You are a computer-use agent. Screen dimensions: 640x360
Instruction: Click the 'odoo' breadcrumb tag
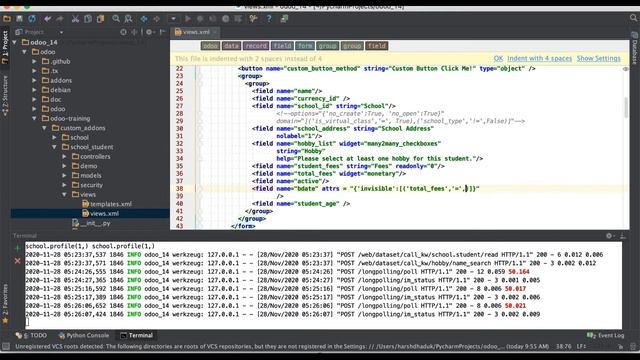pos(210,46)
